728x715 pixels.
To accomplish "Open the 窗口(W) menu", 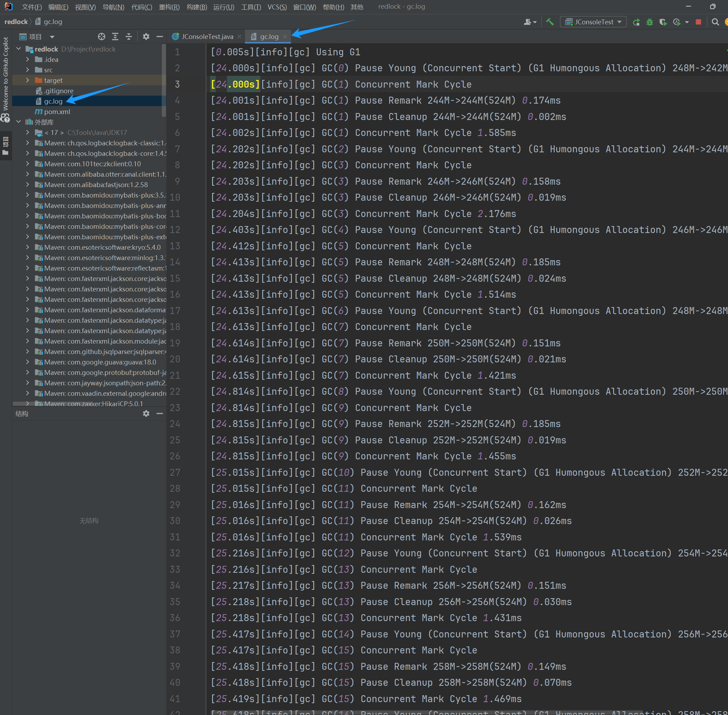I will (305, 7).
